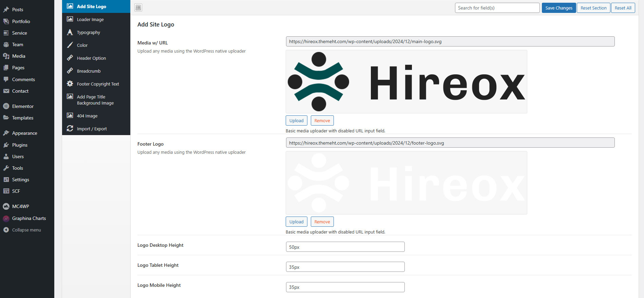Click Save Changes button
The image size is (644, 298).
click(x=559, y=8)
